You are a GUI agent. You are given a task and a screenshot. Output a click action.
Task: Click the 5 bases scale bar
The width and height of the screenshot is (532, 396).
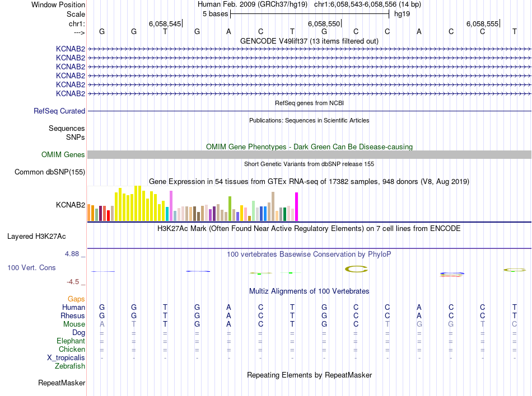pyautogui.click(x=309, y=13)
